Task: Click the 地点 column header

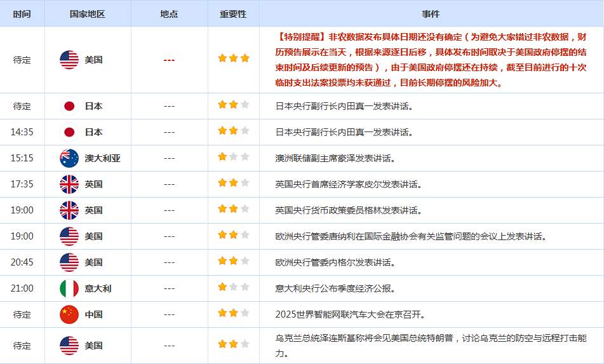Action: (x=169, y=14)
